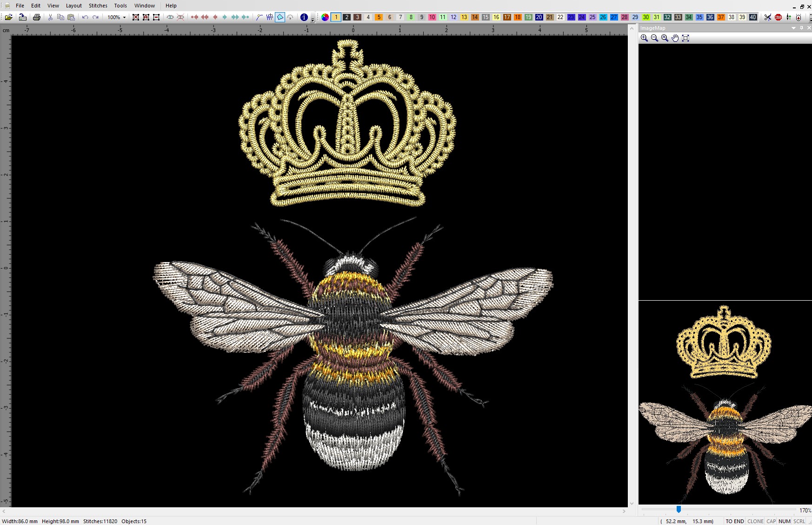The width and height of the screenshot is (812, 525).
Task: Click the blue design Info icon
Action: (304, 17)
